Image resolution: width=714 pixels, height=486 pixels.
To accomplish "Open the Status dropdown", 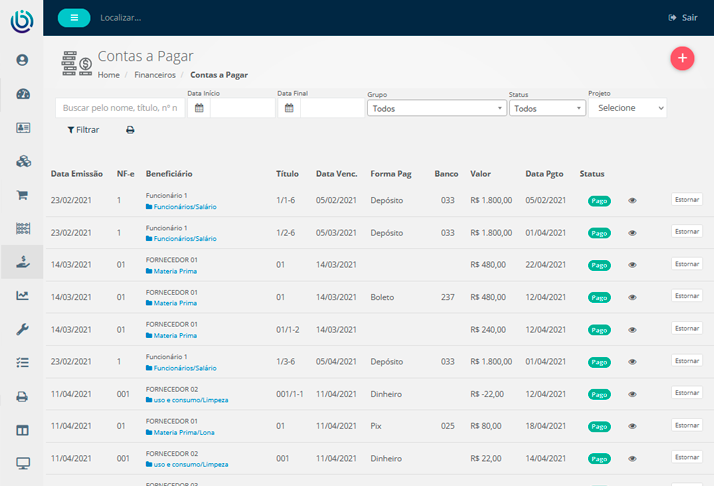I will [x=546, y=108].
